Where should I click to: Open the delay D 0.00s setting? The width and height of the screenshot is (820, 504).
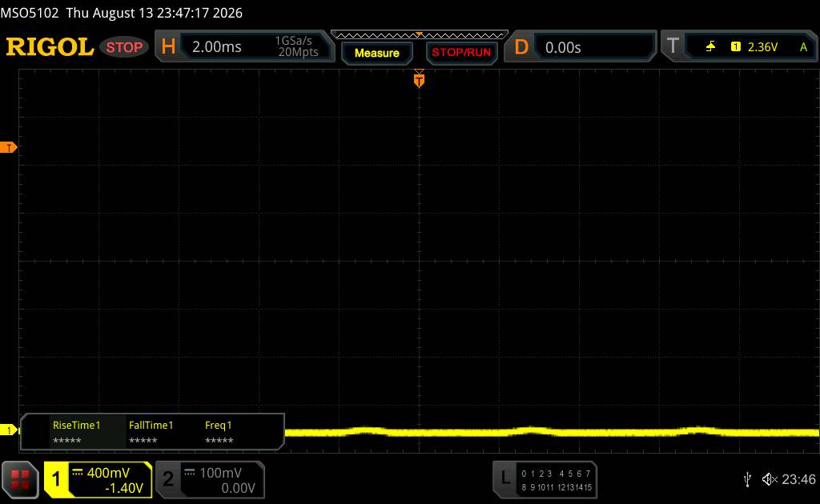click(580, 46)
